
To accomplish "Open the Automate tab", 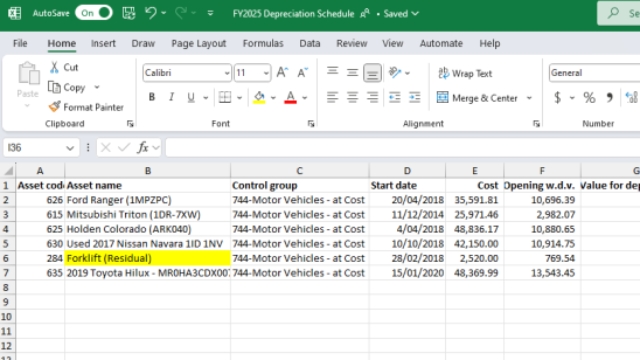I will pos(441,43).
